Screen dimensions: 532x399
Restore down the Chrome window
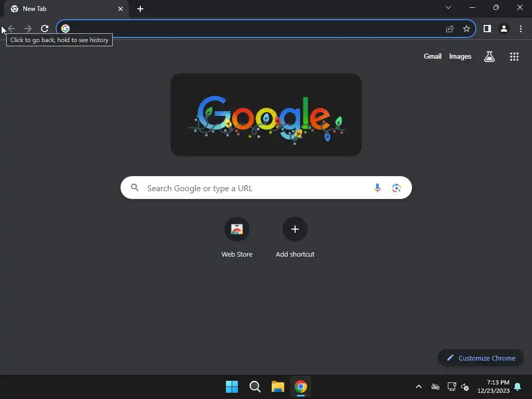496,7
